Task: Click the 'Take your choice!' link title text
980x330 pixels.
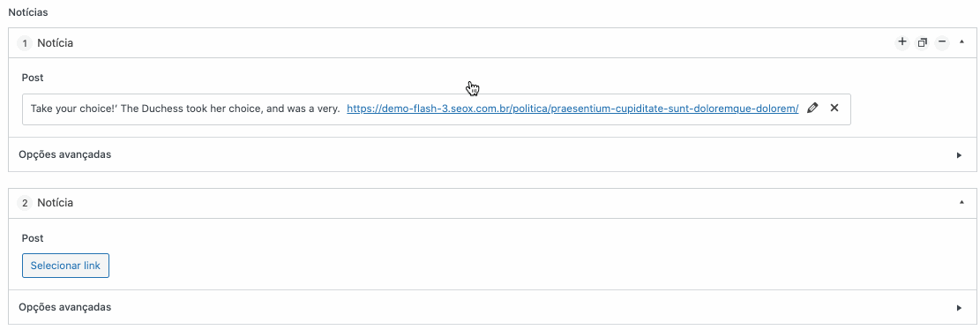Action: point(185,109)
